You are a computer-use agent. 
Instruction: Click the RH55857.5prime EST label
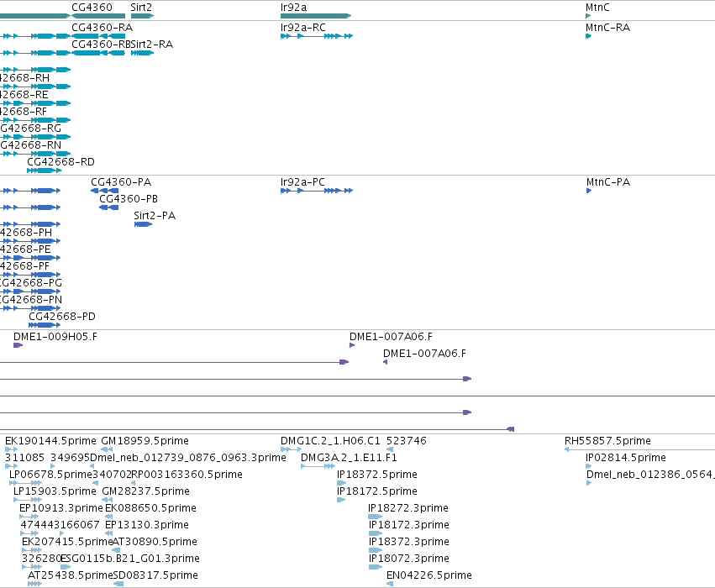point(607,441)
